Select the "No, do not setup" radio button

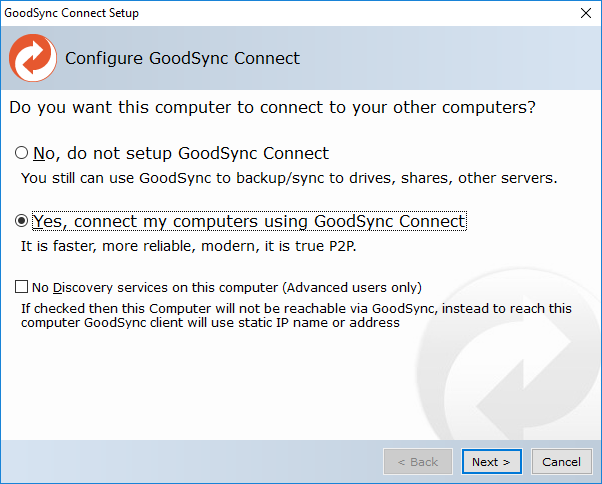click(x=21, y=154)
